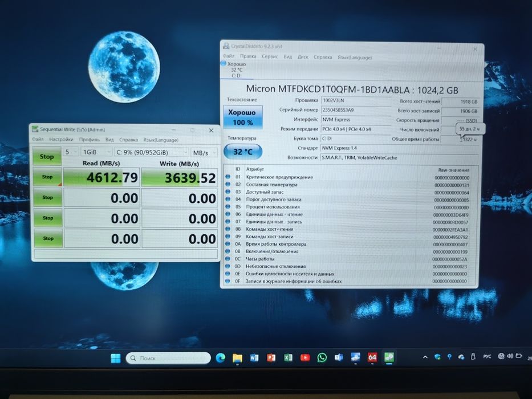Click the PCIe 4.0 x4 transfer mode field
Viewport: 532px width, 399px height.
(x=356, y=129)
